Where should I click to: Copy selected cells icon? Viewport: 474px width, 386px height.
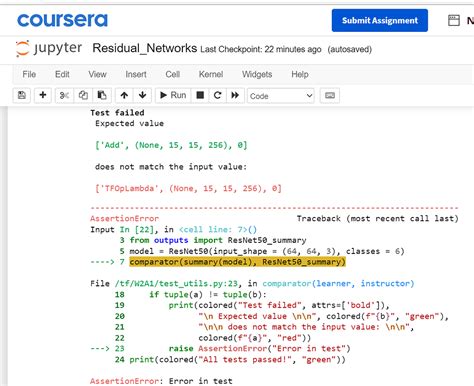point(83,95)
